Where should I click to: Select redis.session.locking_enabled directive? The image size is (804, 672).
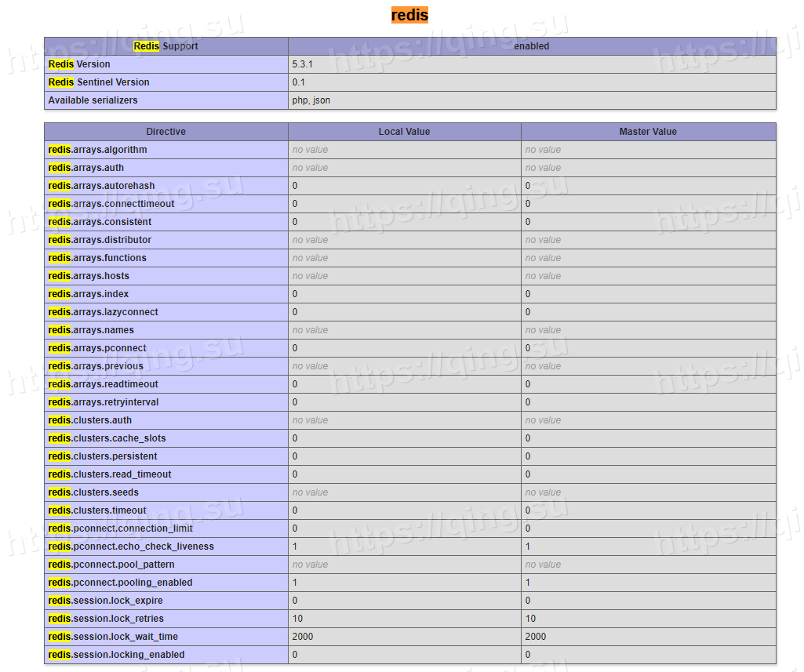point(116,655)
